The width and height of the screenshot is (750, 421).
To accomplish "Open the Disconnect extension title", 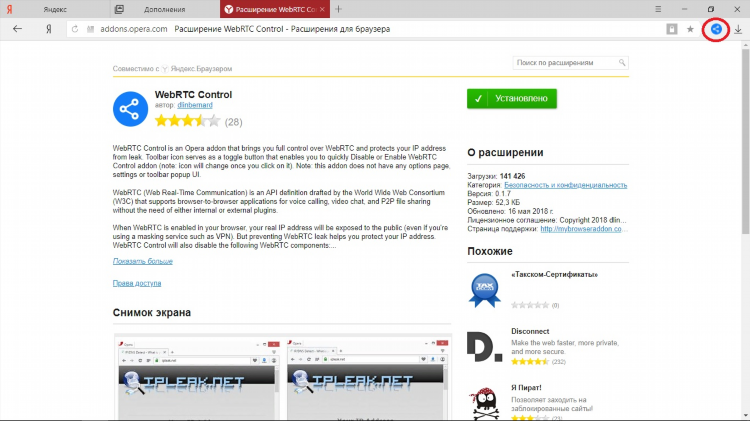I will pyautogui.click(x=530, y=331).
